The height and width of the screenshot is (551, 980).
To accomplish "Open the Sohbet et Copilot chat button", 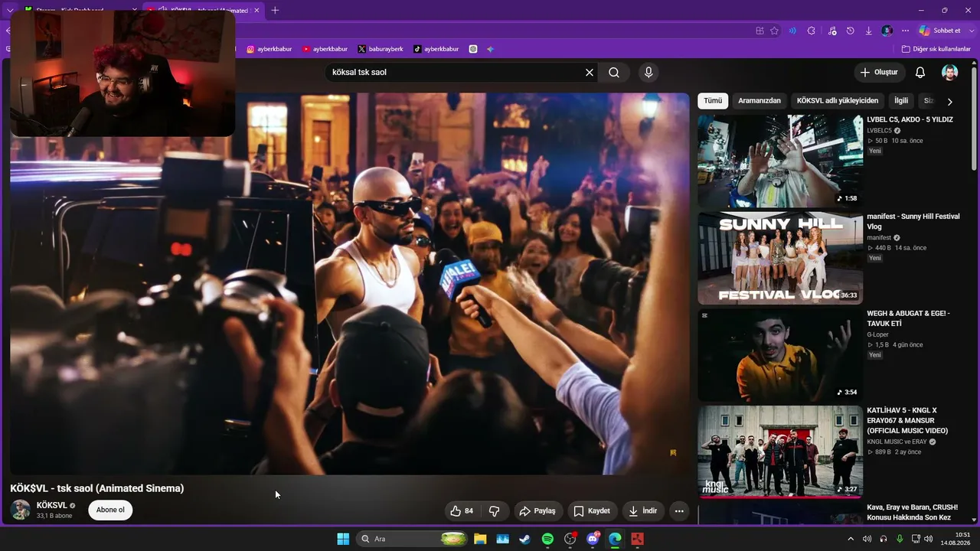I will (940, 31).
